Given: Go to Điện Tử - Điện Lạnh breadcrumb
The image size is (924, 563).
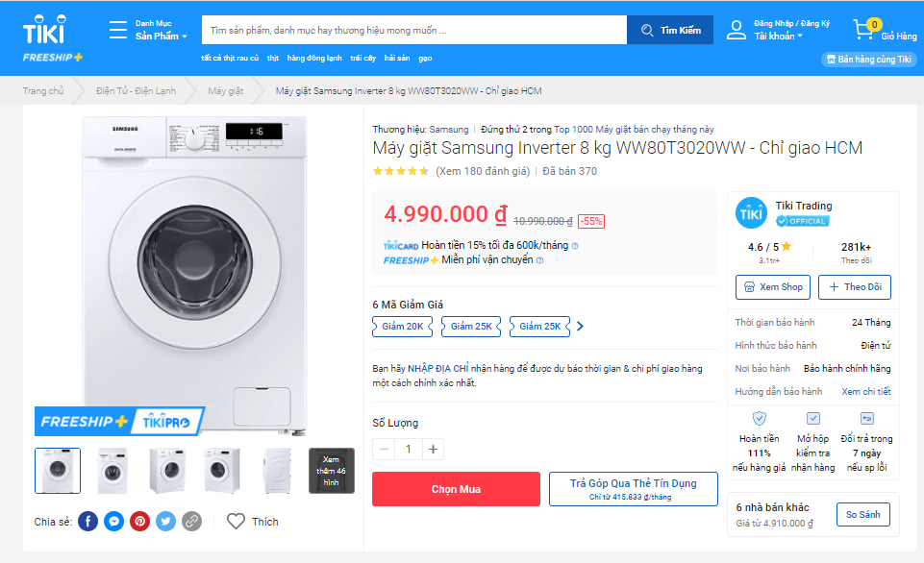Looking at the screenshot, I should click(136, 91).
